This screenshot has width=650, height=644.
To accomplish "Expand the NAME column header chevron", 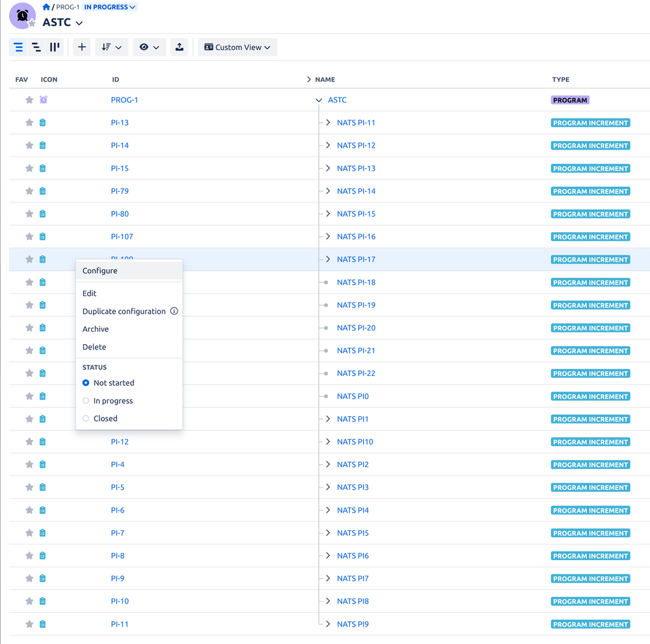I will tap(309, 79).
